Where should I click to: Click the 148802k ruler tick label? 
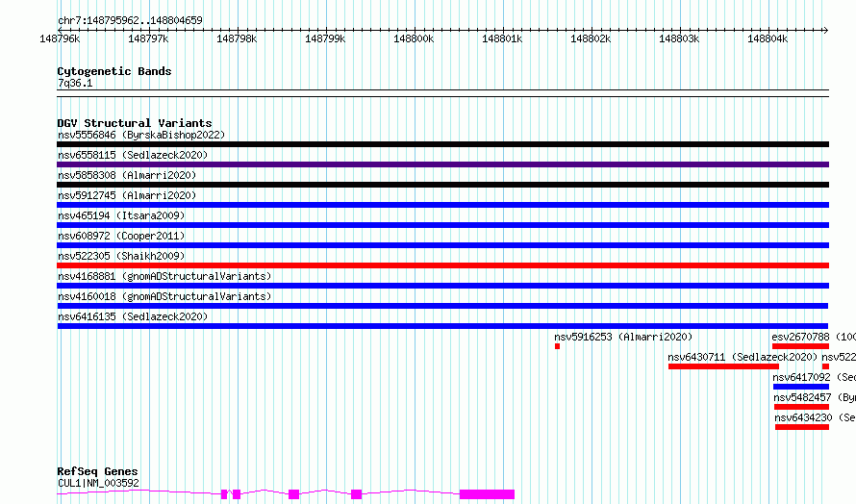[591, 39]
